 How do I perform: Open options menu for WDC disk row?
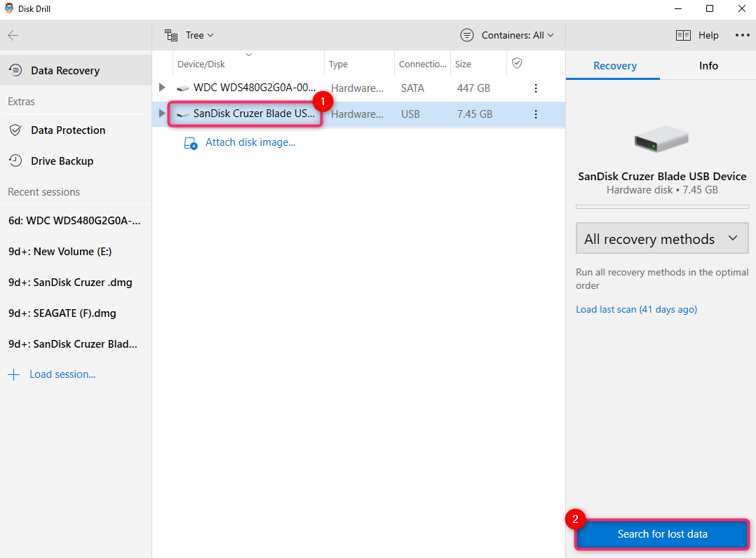(536, 88)
